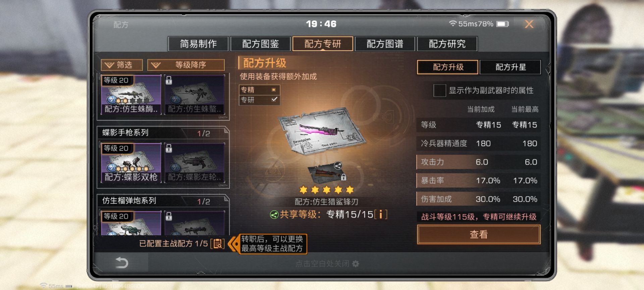
Task: Open the 等级降序 sort dropdown
Action: 186,65
